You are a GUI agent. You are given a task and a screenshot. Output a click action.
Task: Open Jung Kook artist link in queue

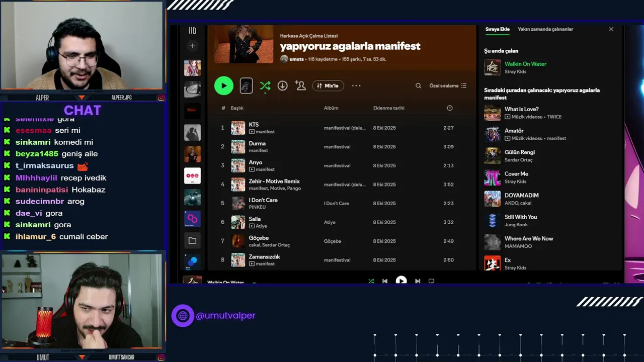click(x=515, y=225)
